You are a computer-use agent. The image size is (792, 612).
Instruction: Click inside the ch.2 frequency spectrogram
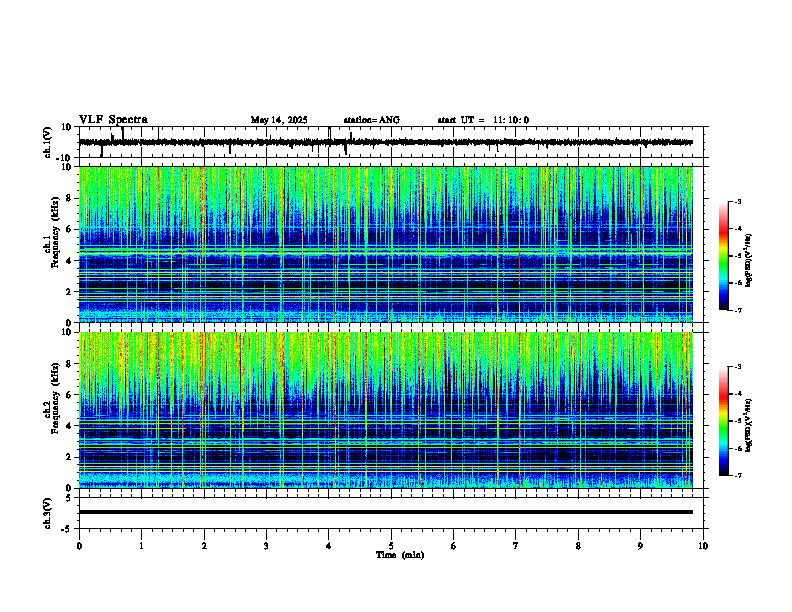pos(386,410)
